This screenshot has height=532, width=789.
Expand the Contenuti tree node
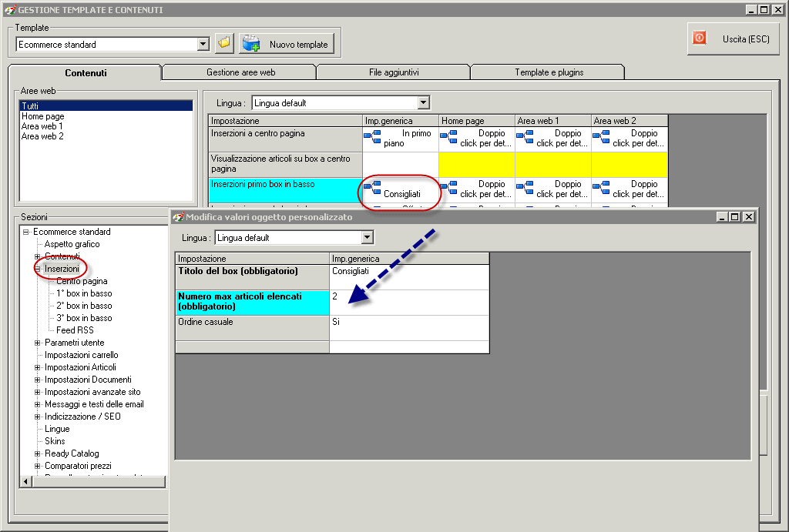pos(37,256)
